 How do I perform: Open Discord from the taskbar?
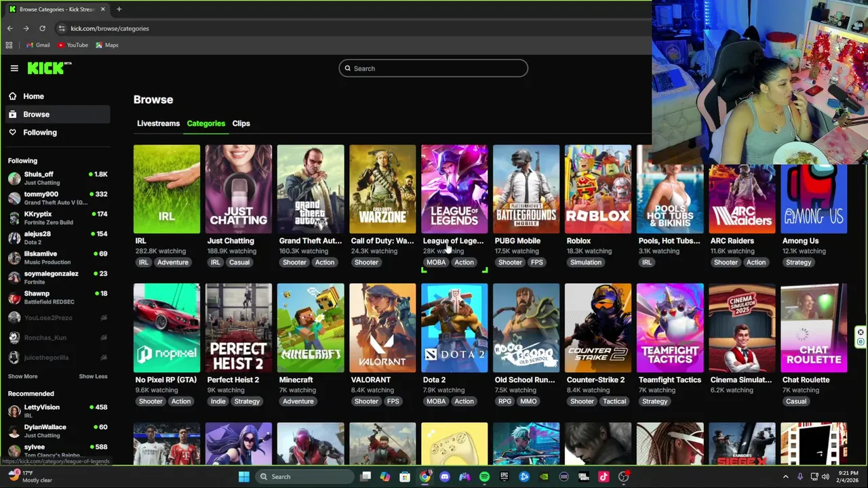[444, 476]
